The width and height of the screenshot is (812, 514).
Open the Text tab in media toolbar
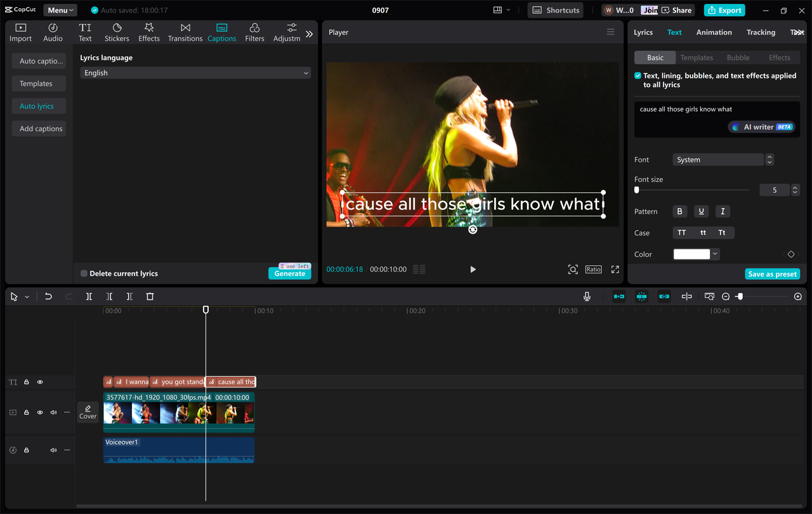85,32
